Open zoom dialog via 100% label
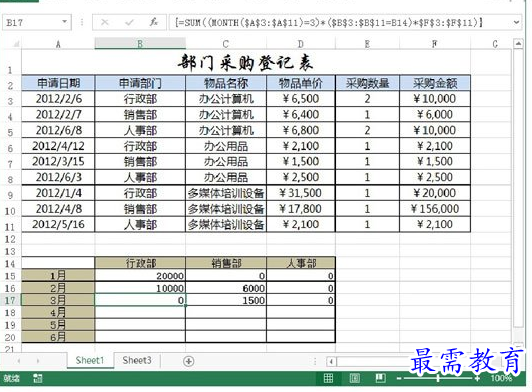This screenshot has width=532, height=392. (501, 378)
